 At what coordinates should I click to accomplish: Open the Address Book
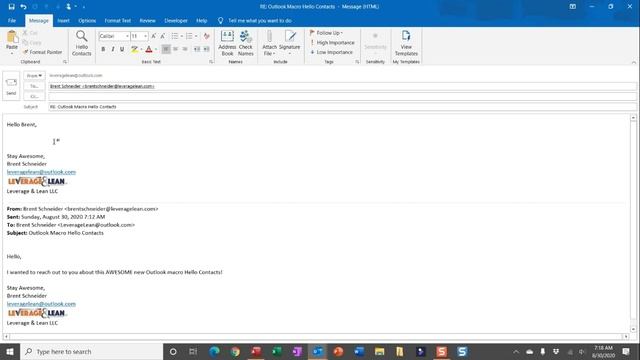227,43
